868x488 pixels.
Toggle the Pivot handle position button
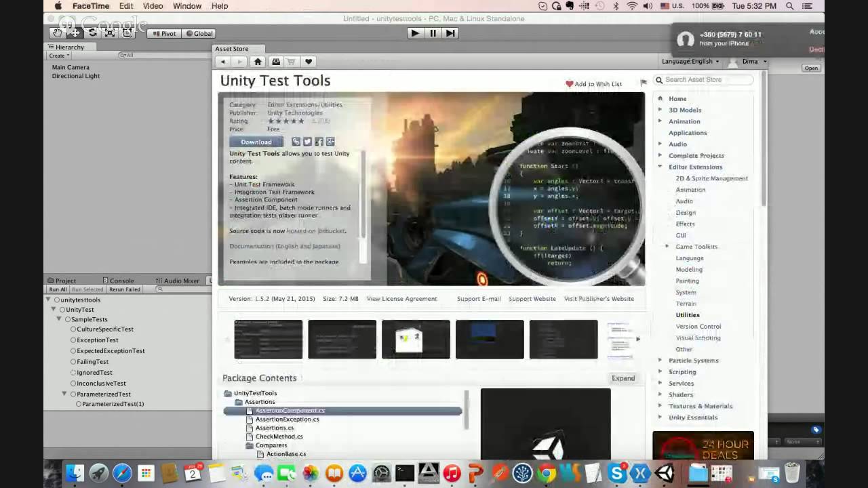coord(163,33)
